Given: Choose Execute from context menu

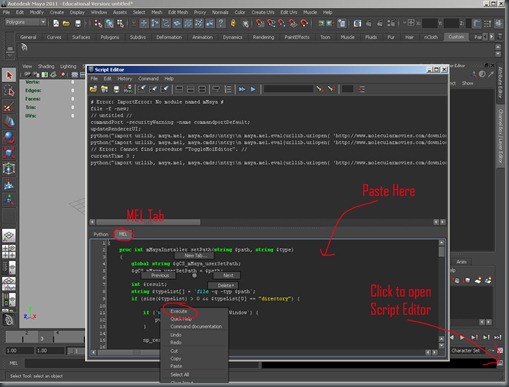Looking at the screenshot, I should point(179,311).
